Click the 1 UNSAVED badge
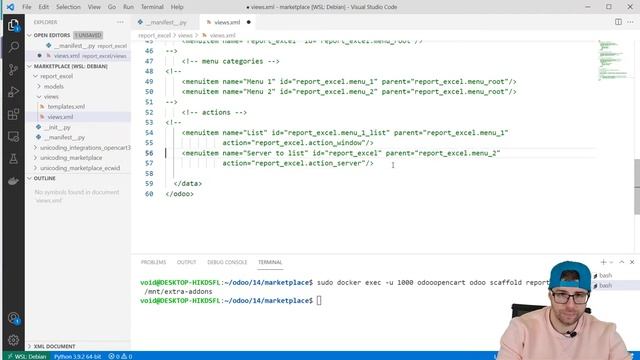 (88, 36)
